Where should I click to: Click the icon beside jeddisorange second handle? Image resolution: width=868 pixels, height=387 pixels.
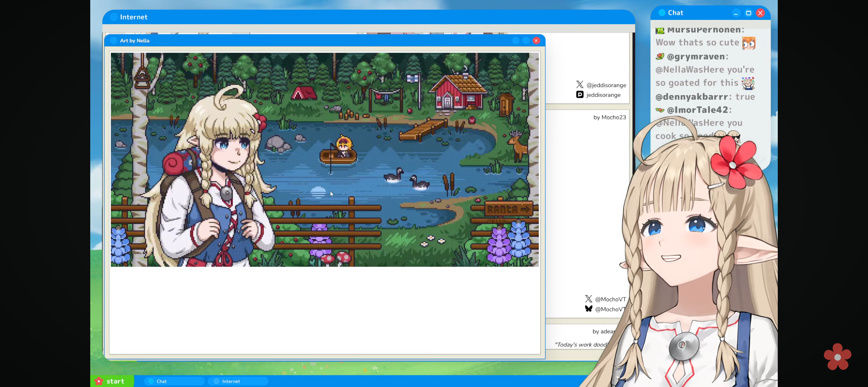[580, 95]
